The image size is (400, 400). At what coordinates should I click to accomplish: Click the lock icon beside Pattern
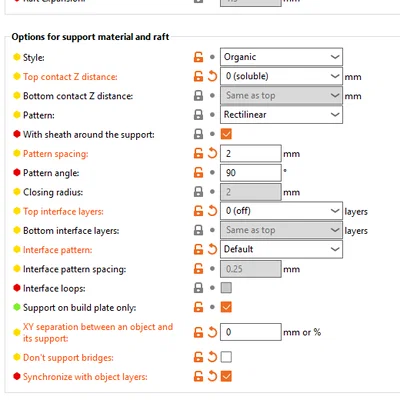pos(198,115)
